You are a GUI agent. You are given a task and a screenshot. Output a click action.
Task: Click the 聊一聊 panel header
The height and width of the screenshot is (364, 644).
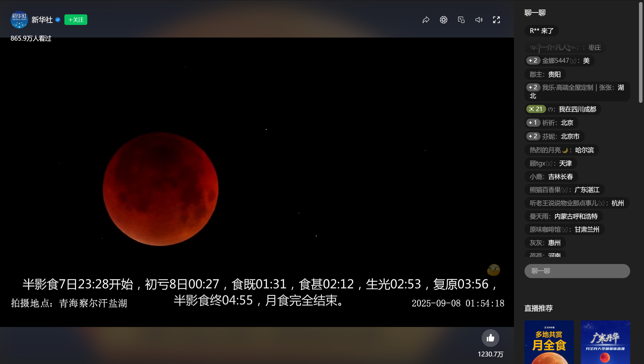pos(535,13)
